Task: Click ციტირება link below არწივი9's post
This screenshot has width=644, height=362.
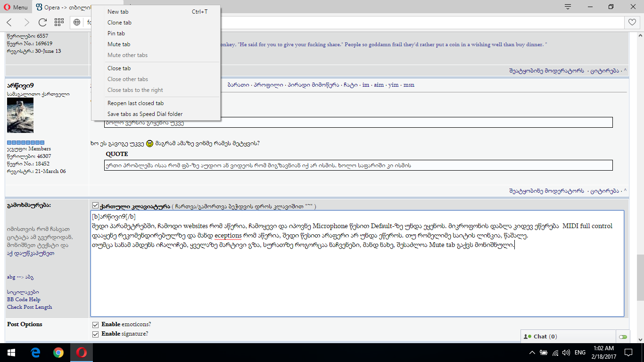Action: pos(605,191)
